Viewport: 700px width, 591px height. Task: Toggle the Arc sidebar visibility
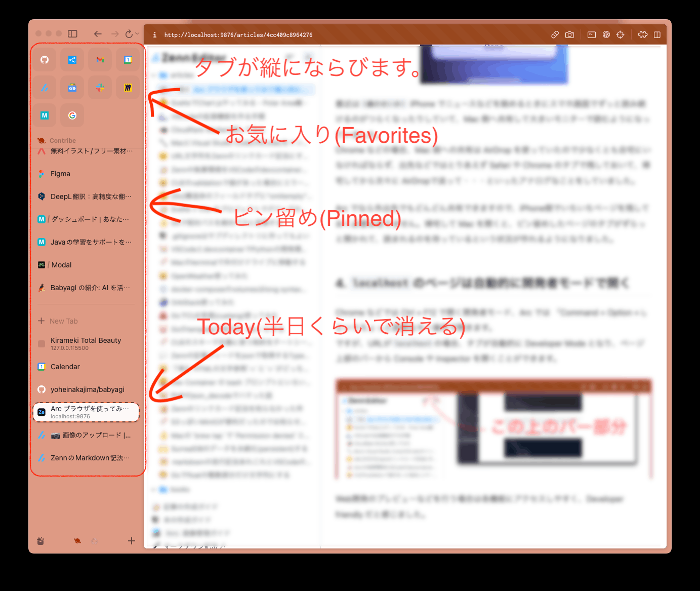73,34
